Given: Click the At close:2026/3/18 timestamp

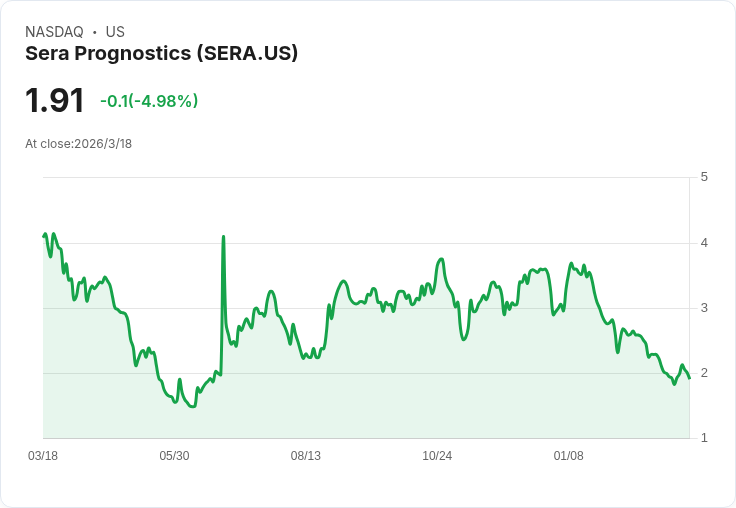Looking at the screenshot, I should [x=78, y=143].
